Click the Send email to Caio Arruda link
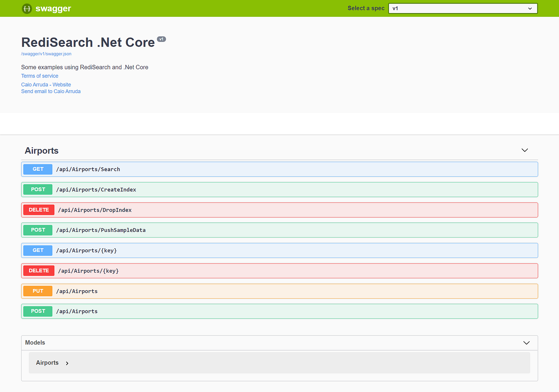The width and height of the screenshot is (559, 392). (50, 91)
